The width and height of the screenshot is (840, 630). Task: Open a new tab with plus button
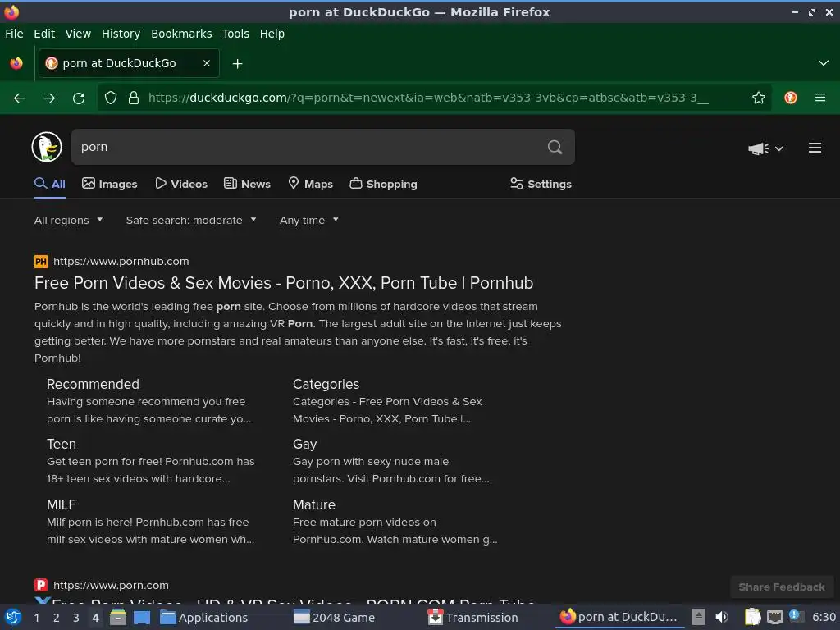coord(237,64)
